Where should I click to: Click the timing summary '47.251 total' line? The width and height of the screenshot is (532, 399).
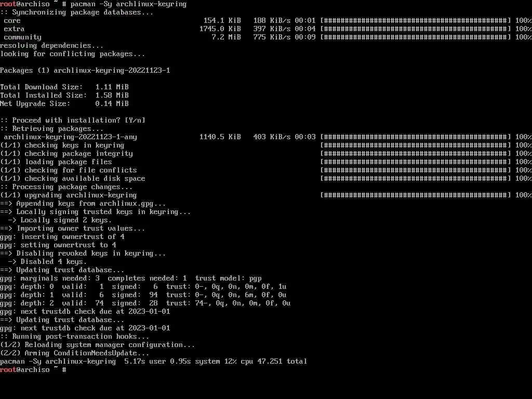[x=153, y=362]
